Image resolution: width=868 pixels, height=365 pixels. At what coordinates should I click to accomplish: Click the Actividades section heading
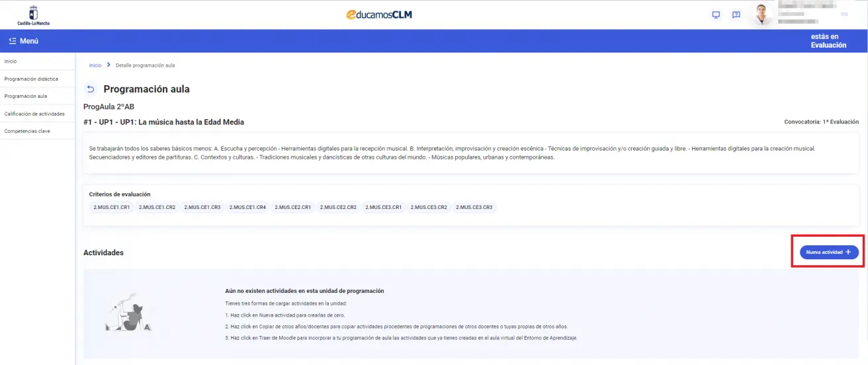(x=103, y=253)
